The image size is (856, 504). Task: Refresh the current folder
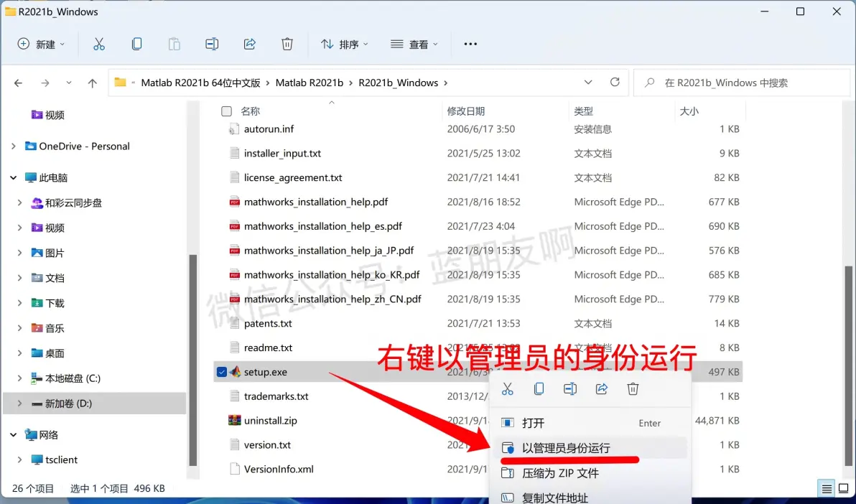[x=615, y=82]
